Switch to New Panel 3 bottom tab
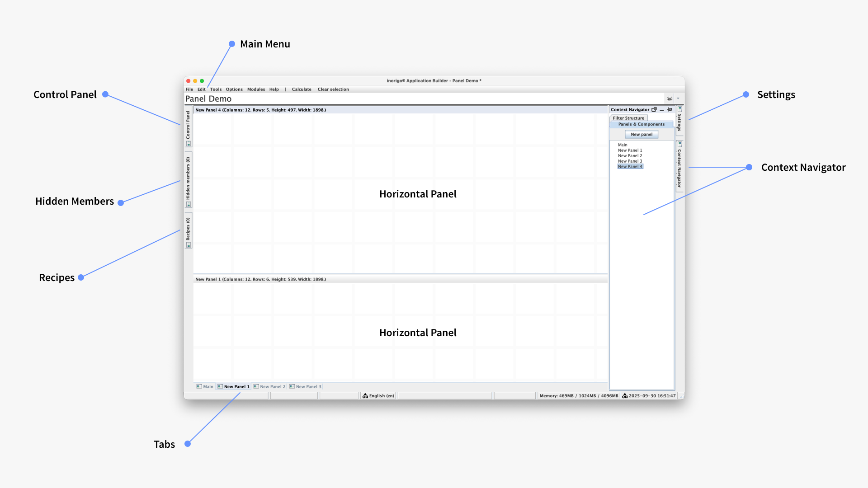This screenshot has width=868, height=488. [308, 387]
